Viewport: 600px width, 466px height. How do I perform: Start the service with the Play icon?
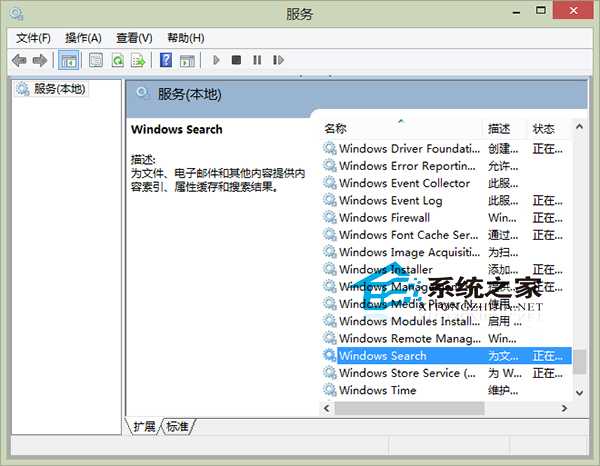[x=216, y=60]
